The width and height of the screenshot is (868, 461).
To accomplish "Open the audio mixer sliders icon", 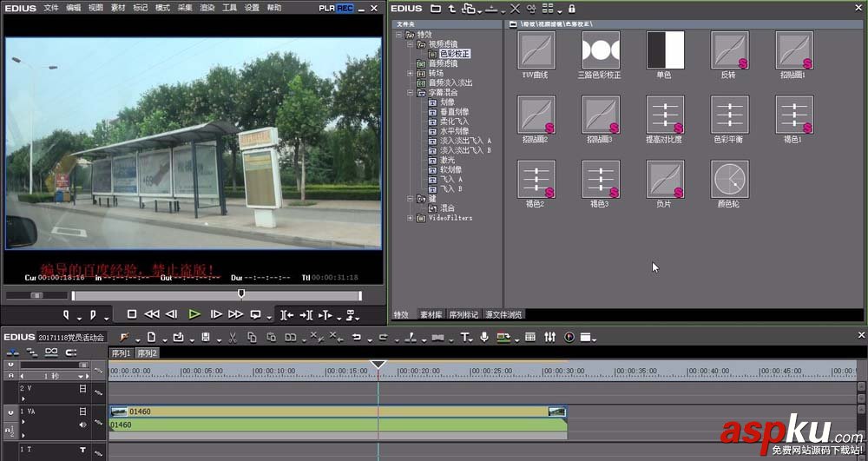I will pyautogui.click(x=549, y=337).
